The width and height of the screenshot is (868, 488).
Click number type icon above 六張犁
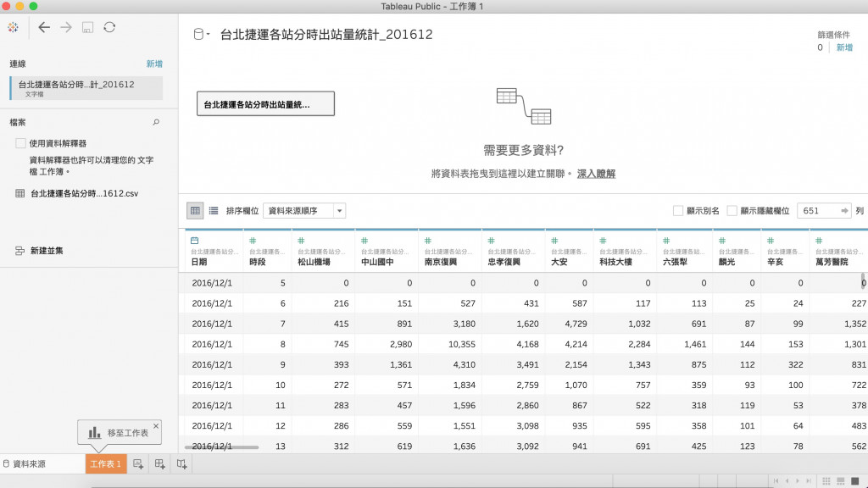[x=666, y=241]
